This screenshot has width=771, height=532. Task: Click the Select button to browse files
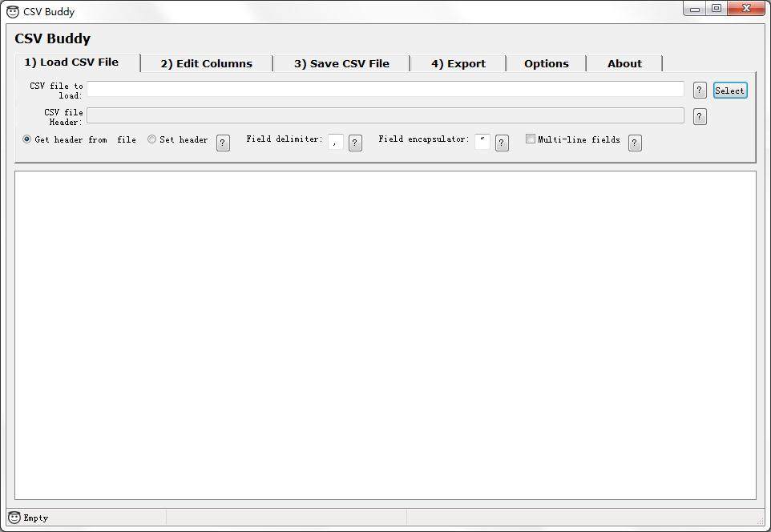[x=729, y=91]
